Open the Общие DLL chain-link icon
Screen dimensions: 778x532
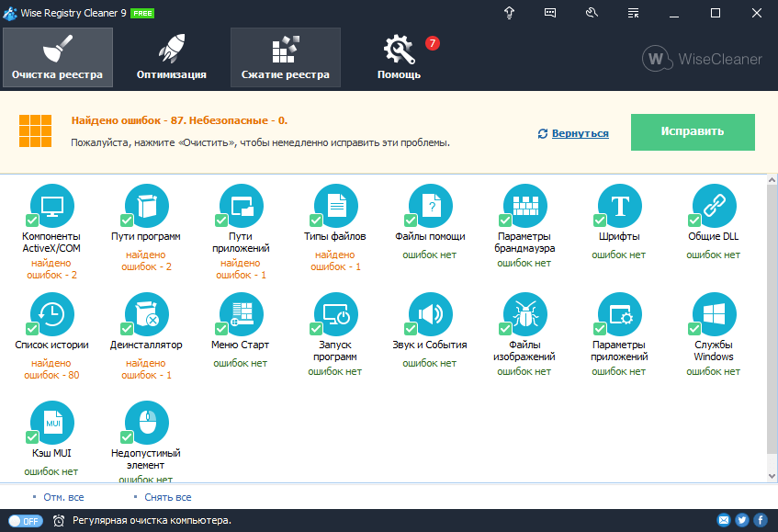pyautogui.click(x=715, y=206)
